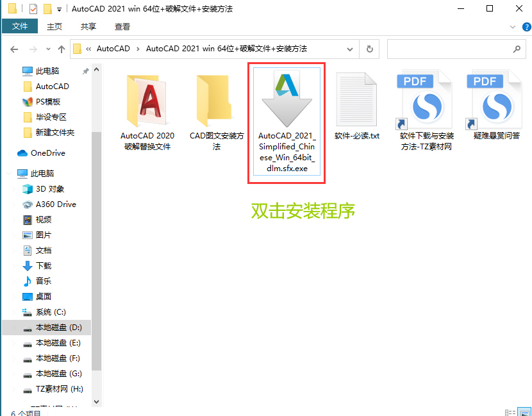
Task: Select 此电脑 pinned in quick access
Action: 47,71
